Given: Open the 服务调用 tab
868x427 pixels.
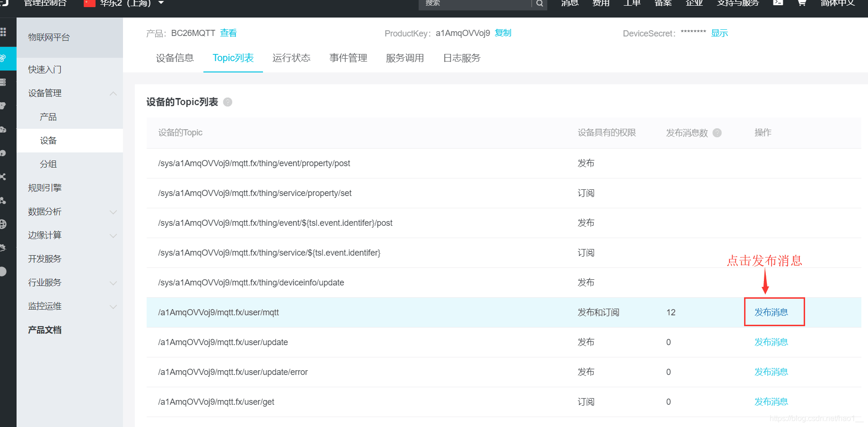Looking at the screenshot, I should pyautogui.click(x=405, y=58).
